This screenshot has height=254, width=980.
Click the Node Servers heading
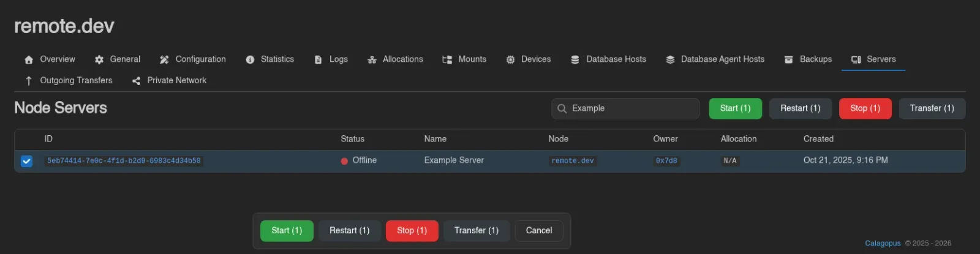(61, 108)
